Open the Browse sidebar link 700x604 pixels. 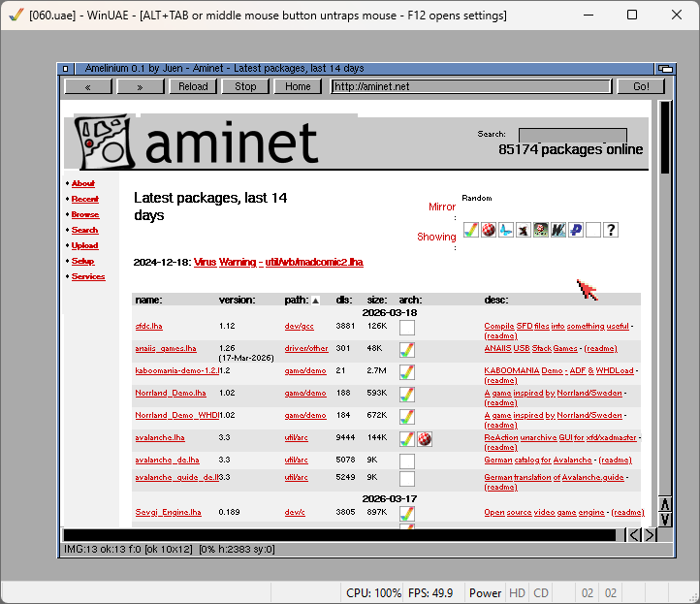pyautogui.click(x=85, y=214)
